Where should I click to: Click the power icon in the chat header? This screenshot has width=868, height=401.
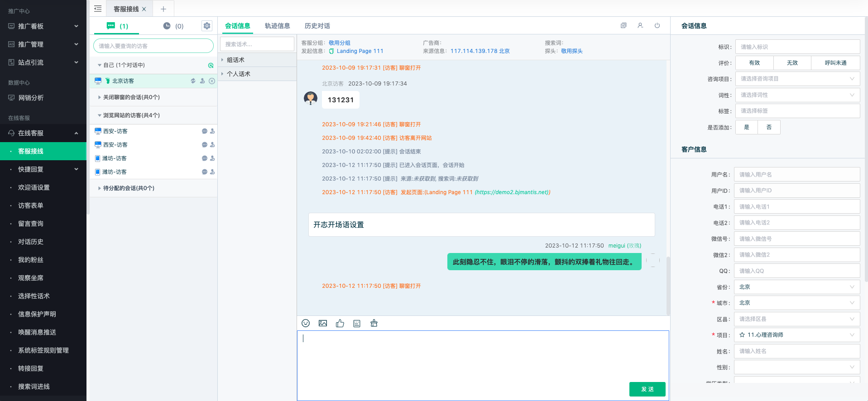pyautogui.click(x=657, y=26)
